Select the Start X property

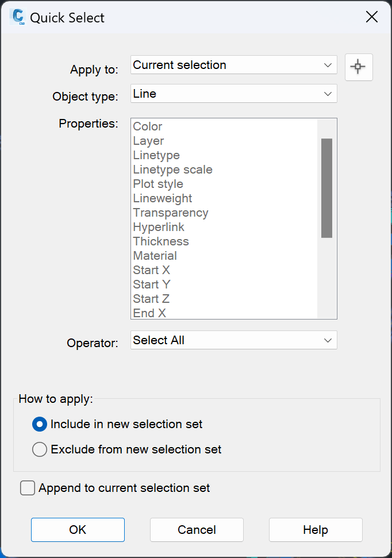[151, 270]
